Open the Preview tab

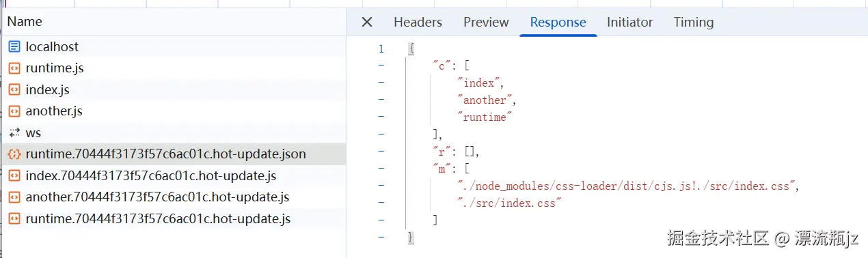[486, 22]
